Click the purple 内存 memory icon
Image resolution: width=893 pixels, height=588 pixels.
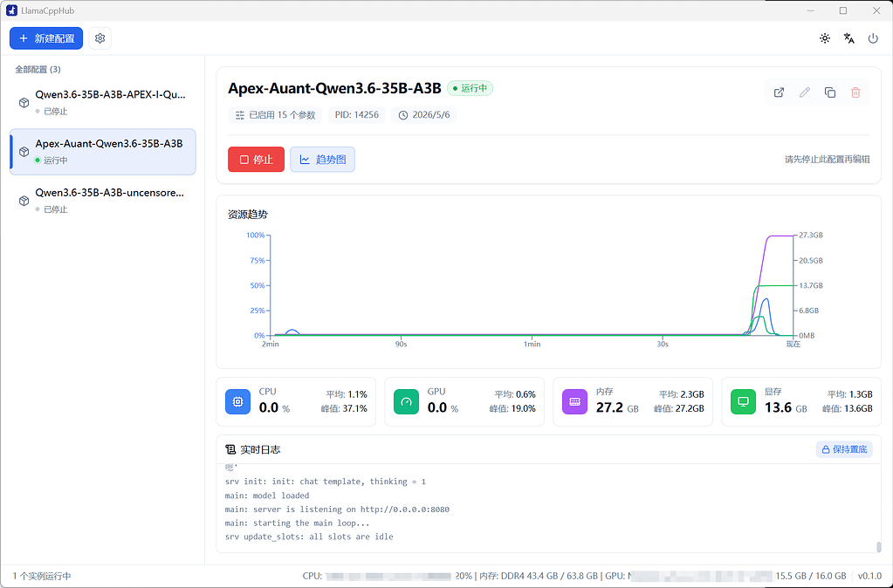(574, 401)
